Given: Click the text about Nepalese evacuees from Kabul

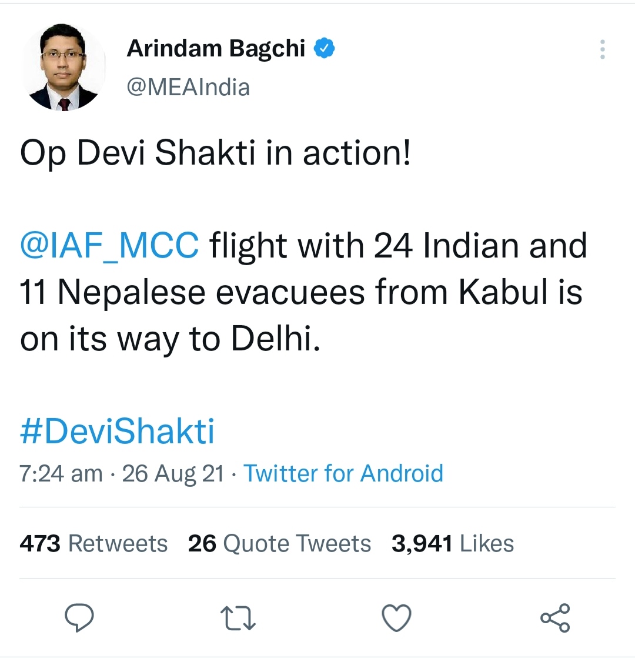Looking at the screenshot, I should [x=301, y=293].
